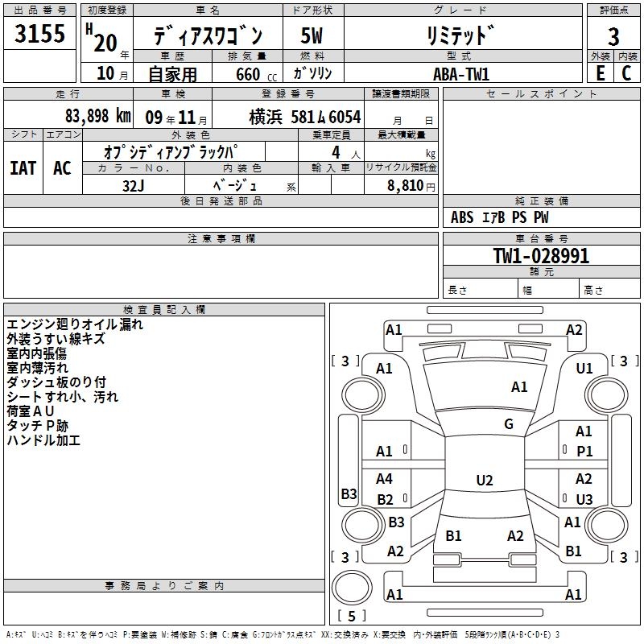Select the IAT shift type field
644x644 pixels.
[x=23, y=168]
